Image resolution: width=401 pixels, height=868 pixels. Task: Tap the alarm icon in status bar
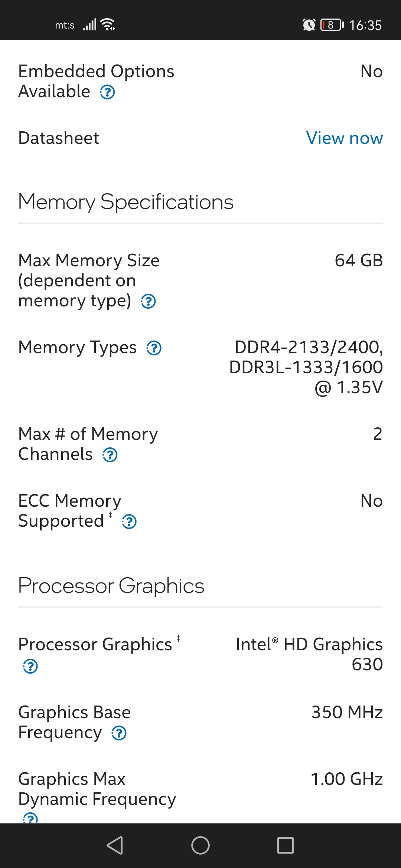[x=309, y=25]
